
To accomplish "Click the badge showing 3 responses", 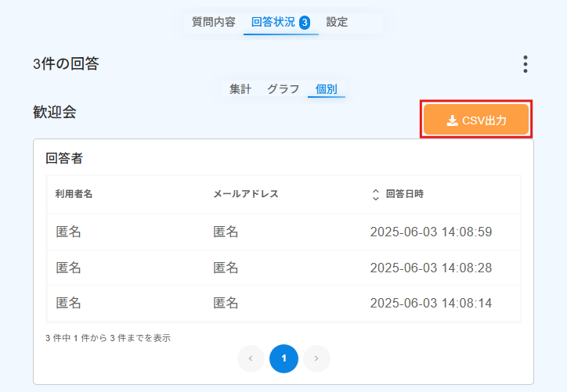I will coord(305,23).
